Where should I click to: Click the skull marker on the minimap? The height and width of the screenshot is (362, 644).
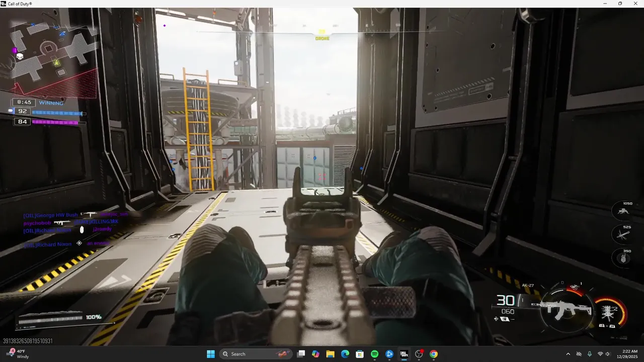[20, 57]
